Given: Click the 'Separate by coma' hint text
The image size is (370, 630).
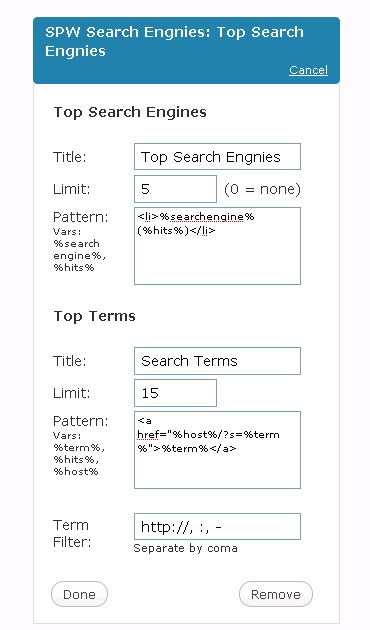Looking at the screenshot, I should (x=186, y=548).
